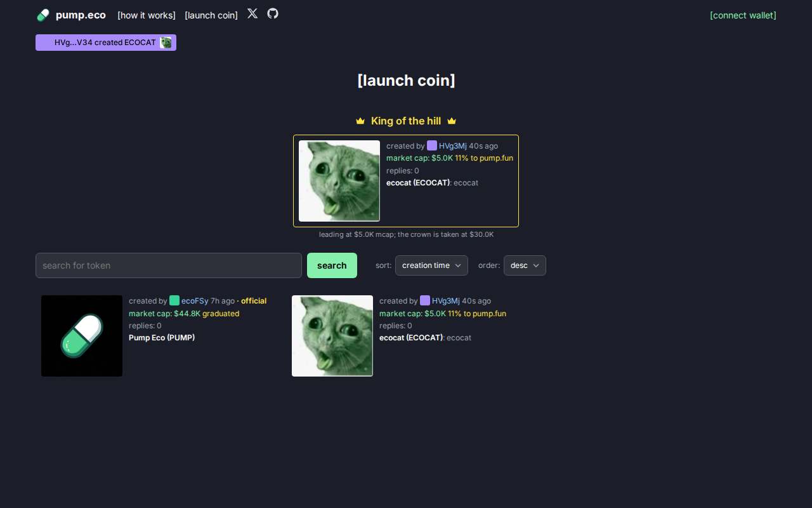Open the X (Twitter) icon link
This screenshot has width=812, height=508.
(252, 13)
